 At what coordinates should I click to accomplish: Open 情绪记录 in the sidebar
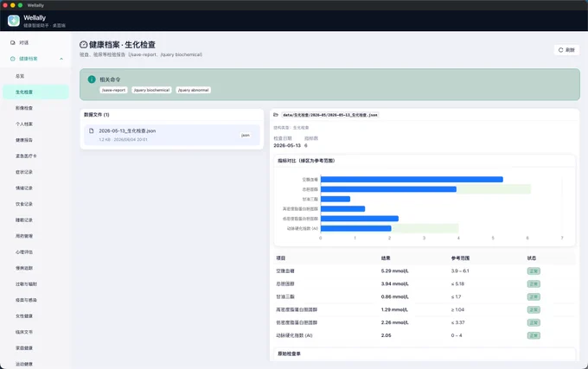coord(35,188)
